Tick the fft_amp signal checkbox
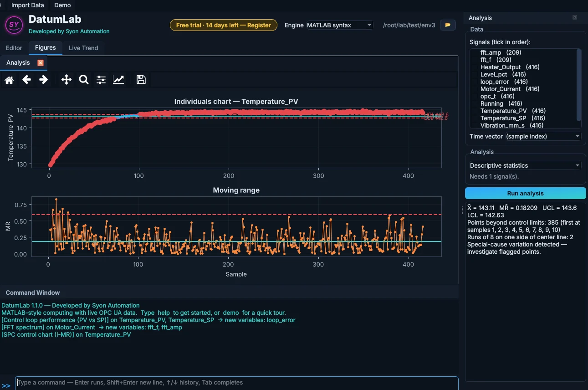 pyautogui.click(x=476, y=52)
